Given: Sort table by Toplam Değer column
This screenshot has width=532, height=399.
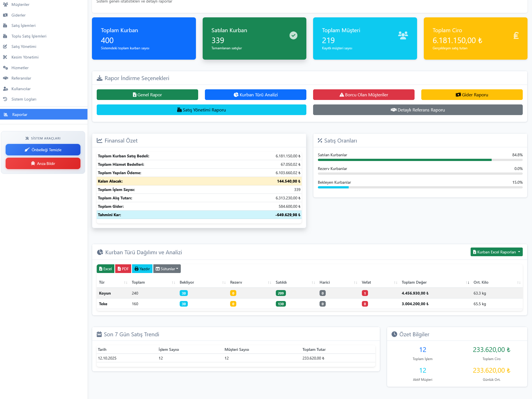Looking at the screenshot, I should (x=414, y=282).
